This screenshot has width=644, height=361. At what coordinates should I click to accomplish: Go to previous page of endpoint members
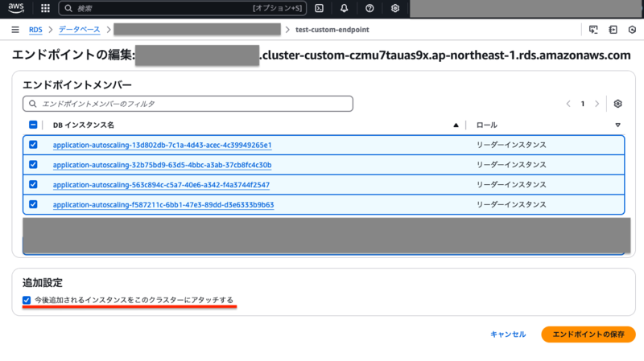(x=568, y=104)
